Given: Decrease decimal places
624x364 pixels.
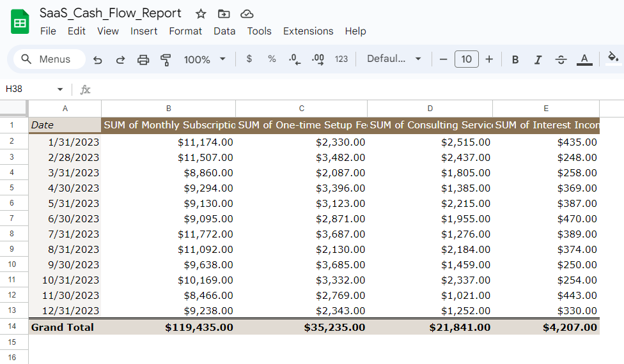Looking at the screenshot, I should point(295,59).
